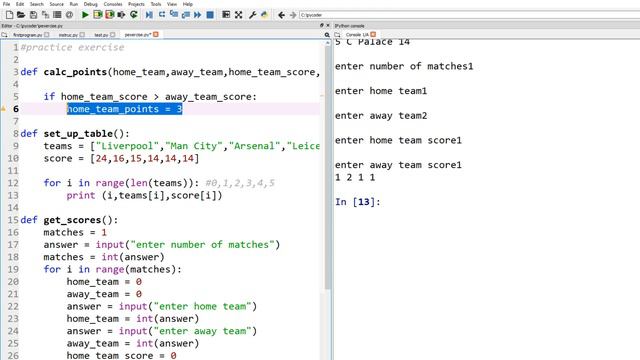The image size is (640, 360).
Task: Switch to firstprogram.py tab
Action: pyautogui.click(x=27, y=35)
